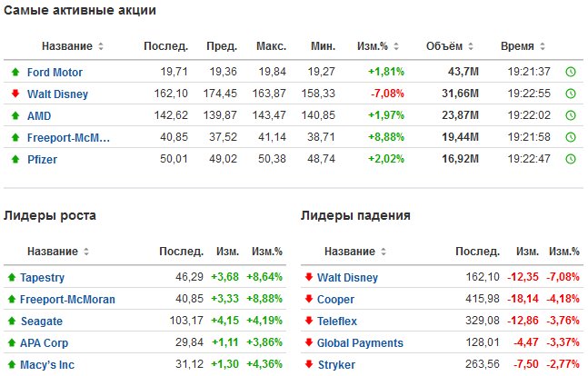Open Walt Disney link in active stocks
Screen dimensions: 588x376
click(57, 94)
